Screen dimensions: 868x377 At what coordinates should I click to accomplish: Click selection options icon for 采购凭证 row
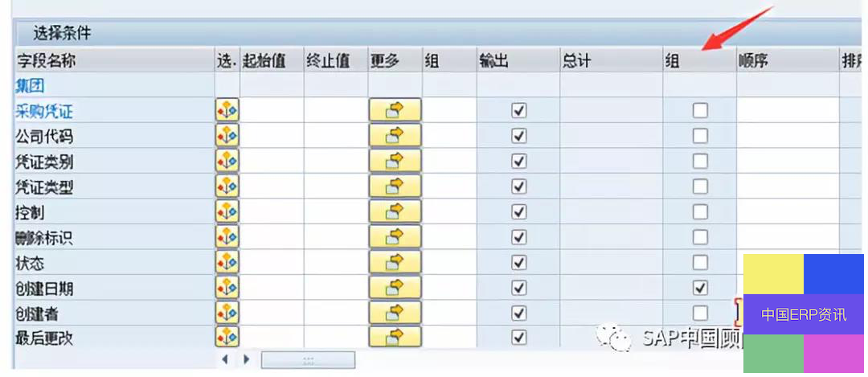point(227,111)
